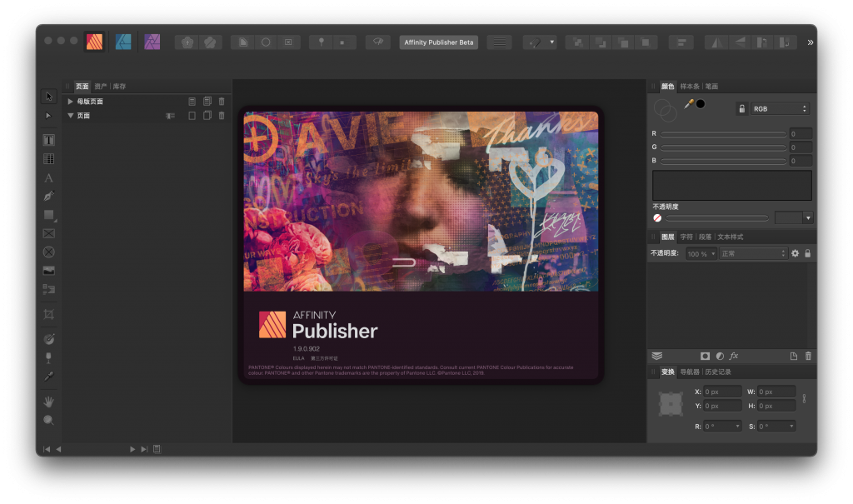Open the colour opacity value dropdown arrow
Viewport: 853px width, 504px height.
808,218
